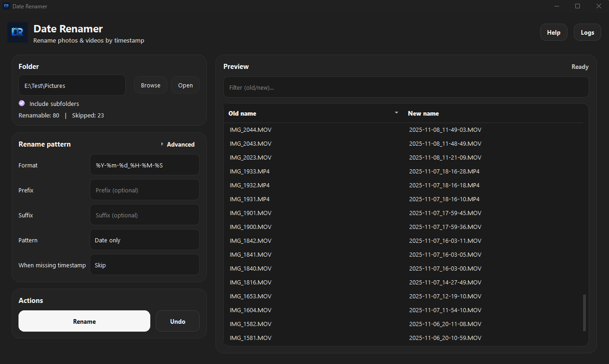This screenshot has height=364, width=609.
Task: Browse for a folder
Action: tap(151, 85)
